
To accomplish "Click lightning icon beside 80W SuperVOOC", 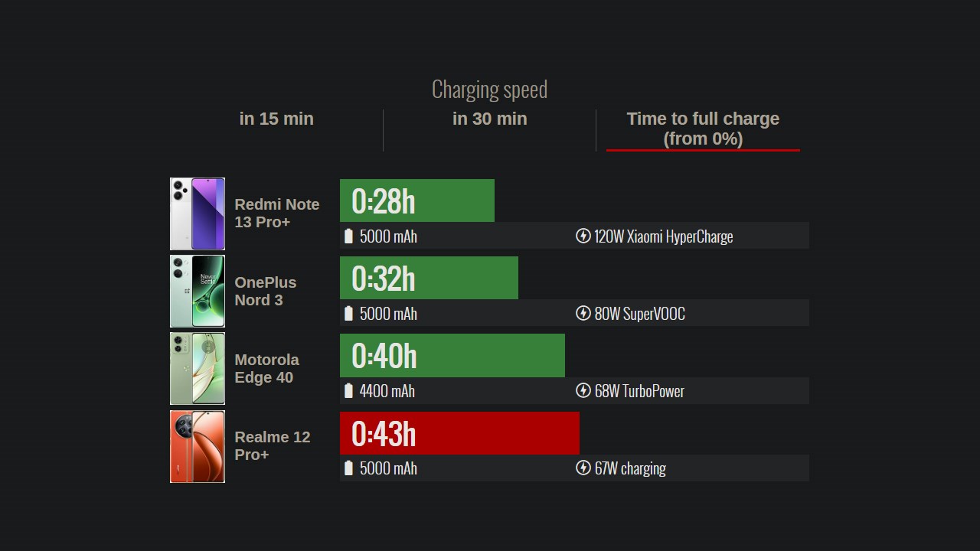I will (583, 313).
